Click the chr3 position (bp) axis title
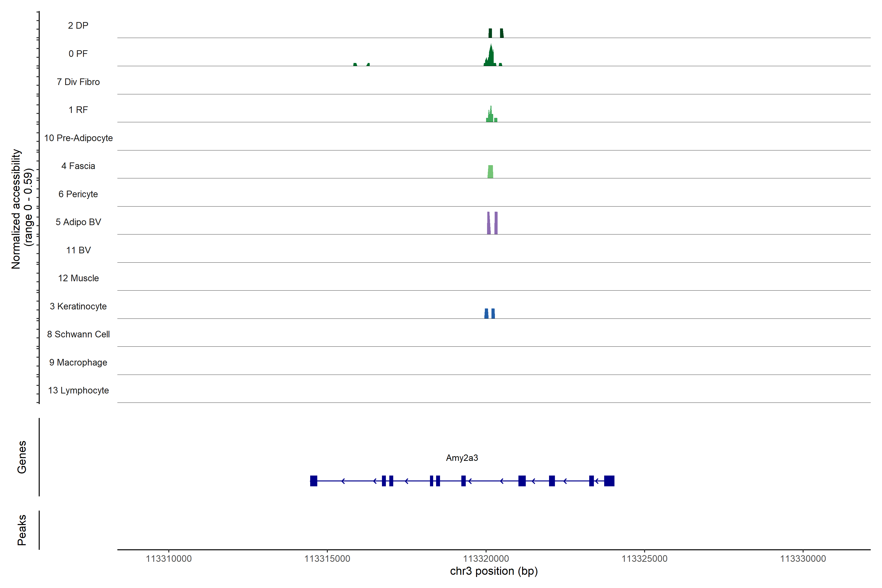The width and height of the screenshot is (882, 588). (493, 571)
